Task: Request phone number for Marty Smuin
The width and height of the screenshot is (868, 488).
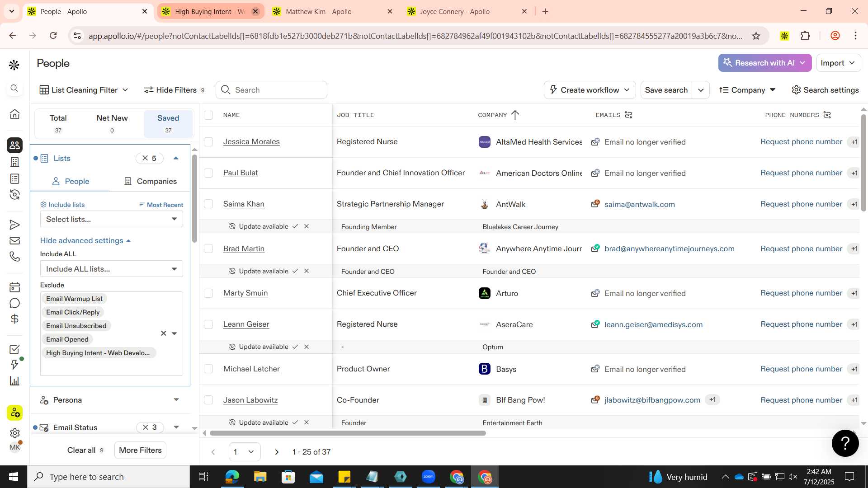Action: (x=801, y=293)
